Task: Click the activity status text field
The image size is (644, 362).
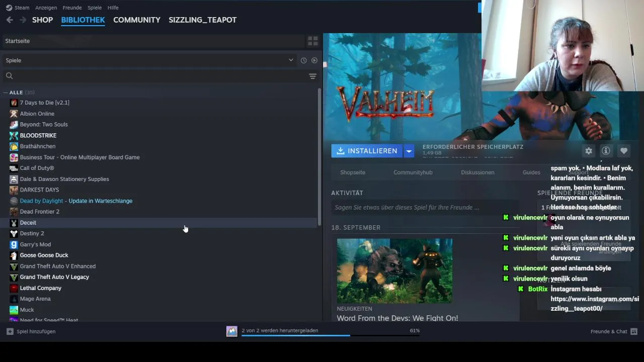Action: point(425,207)
